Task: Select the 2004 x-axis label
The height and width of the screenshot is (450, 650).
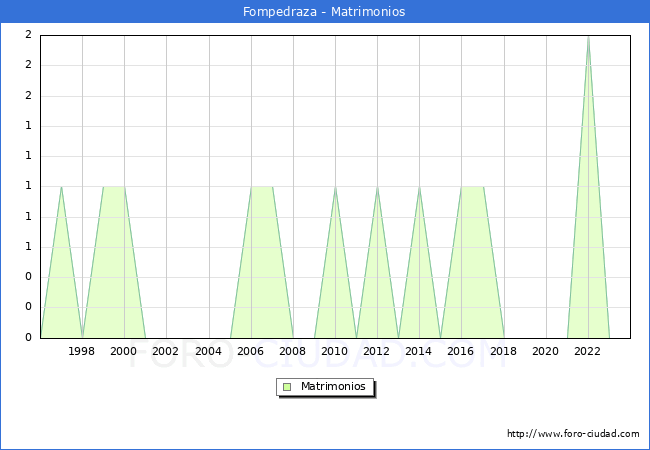Action: pos(209,351)
